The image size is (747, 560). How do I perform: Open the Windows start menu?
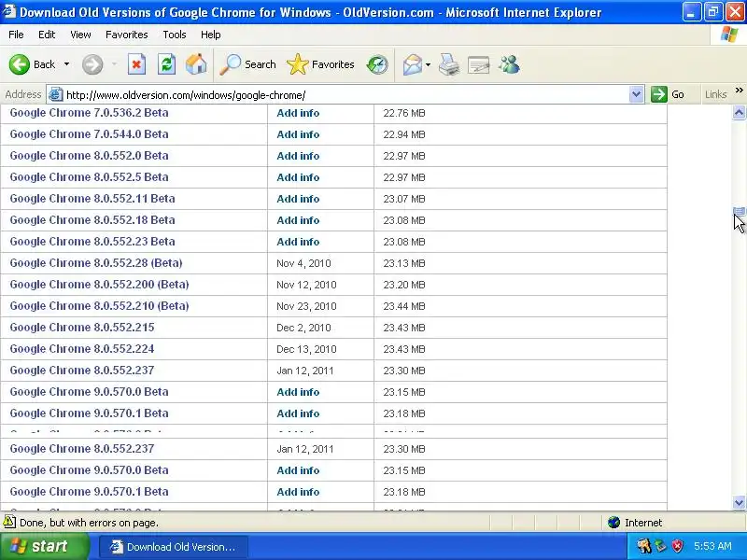(x=44, y=546)
